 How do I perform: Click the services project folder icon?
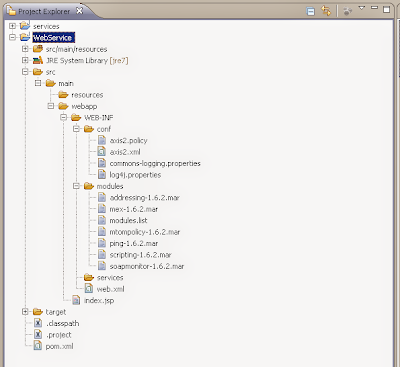coord(25,26)
